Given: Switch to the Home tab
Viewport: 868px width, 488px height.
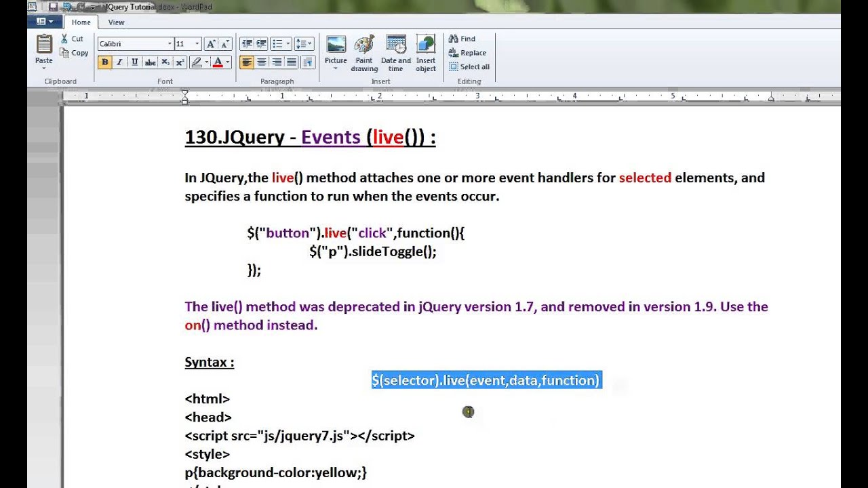Looking at the screenshot, I should point(81,22).
